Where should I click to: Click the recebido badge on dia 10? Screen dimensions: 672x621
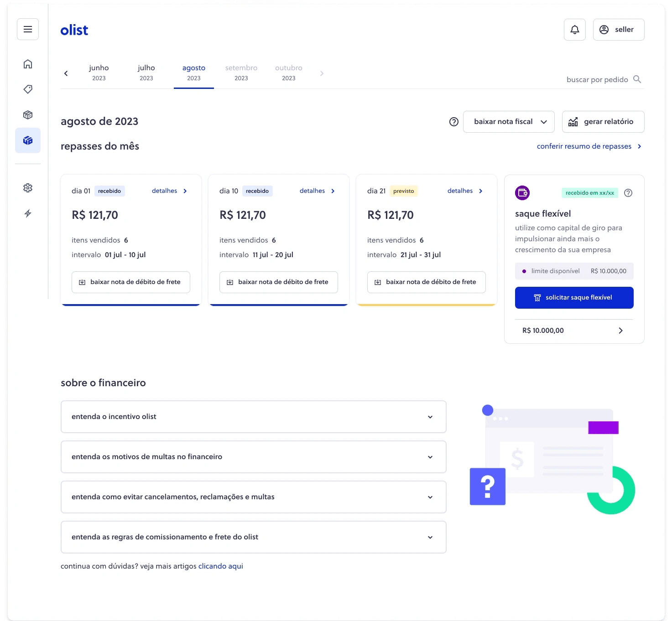point(257,191)
